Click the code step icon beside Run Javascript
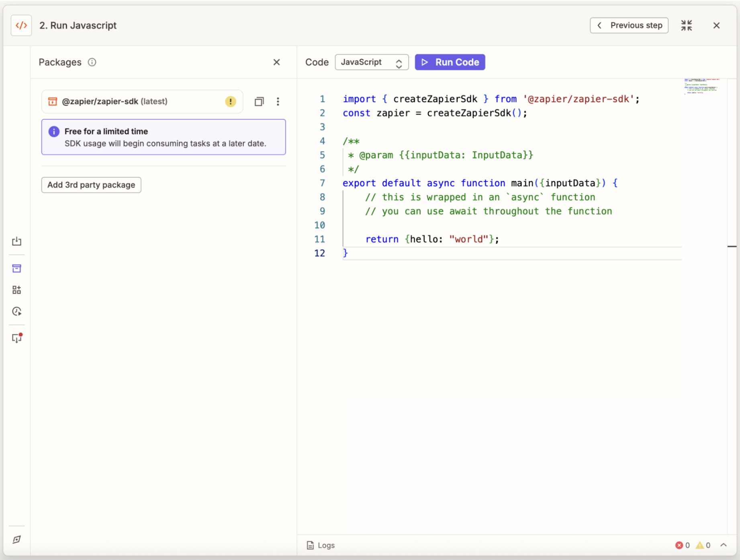 21,25
